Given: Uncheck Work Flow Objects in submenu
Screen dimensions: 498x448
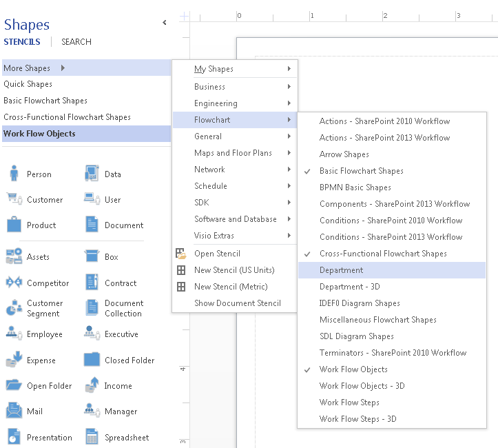Looking at the screenshot, I should point(353,369).
